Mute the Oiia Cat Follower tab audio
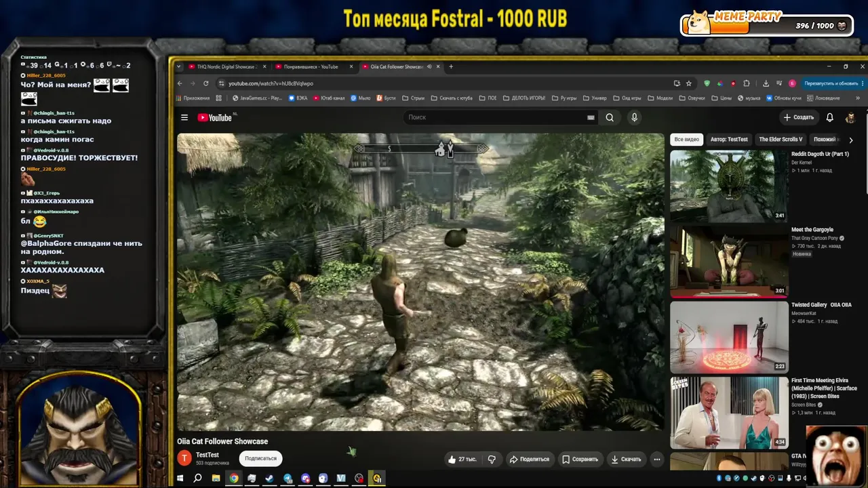 (429, 66)
